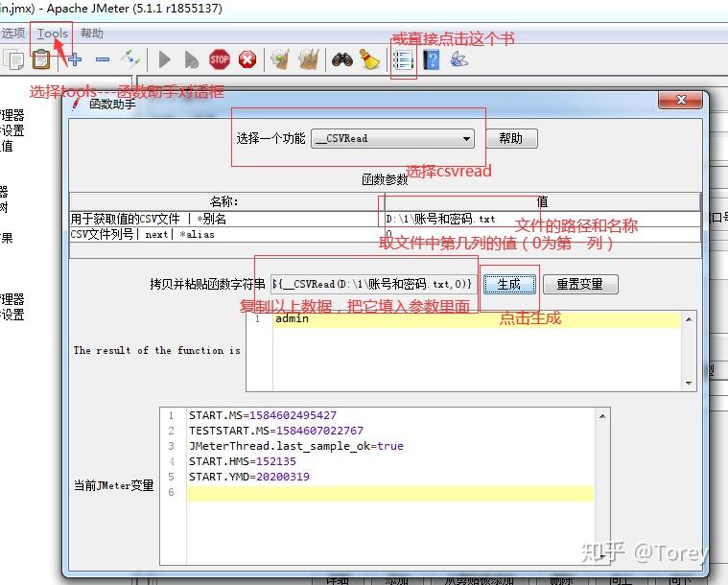Click the 重置变量 (Reset variables) button
Screen dimensions: 728x585
point(580,284)
